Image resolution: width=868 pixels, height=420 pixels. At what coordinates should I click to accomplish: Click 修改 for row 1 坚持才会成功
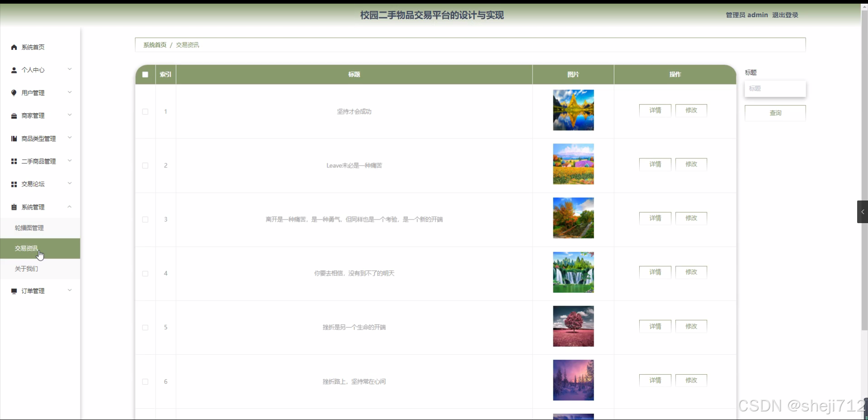pyautogui.click(x=691, y=110)
